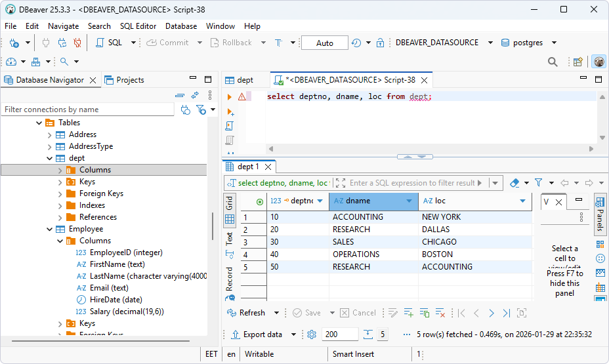Click the link with editor icon

tap(195, 95)
